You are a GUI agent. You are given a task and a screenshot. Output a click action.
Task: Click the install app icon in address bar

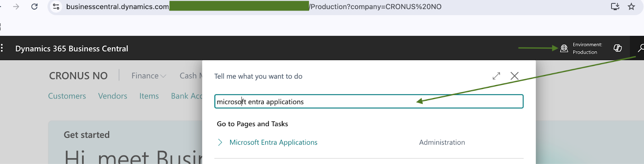tap(615, 6)
